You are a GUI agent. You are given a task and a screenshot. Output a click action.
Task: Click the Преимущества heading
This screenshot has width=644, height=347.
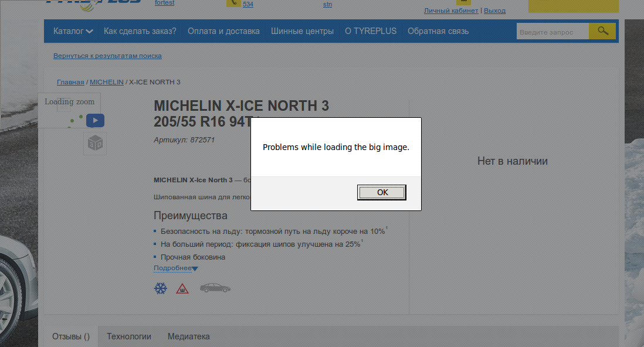(x=190, y=216)
